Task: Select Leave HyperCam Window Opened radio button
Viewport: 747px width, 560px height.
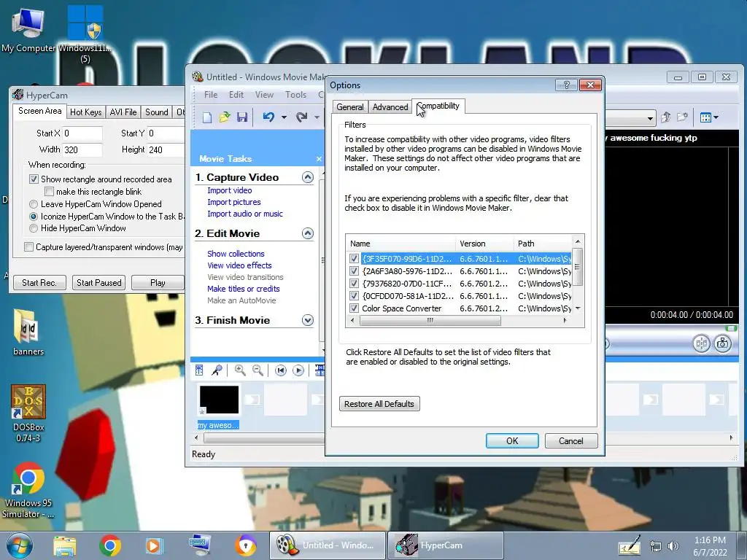Action: (x=34, y=204)
